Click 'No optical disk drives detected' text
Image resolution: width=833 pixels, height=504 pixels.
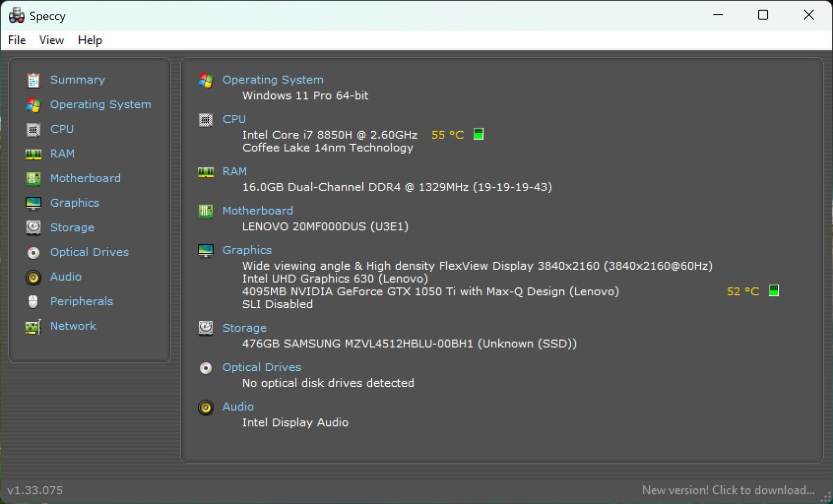(328, 383)
